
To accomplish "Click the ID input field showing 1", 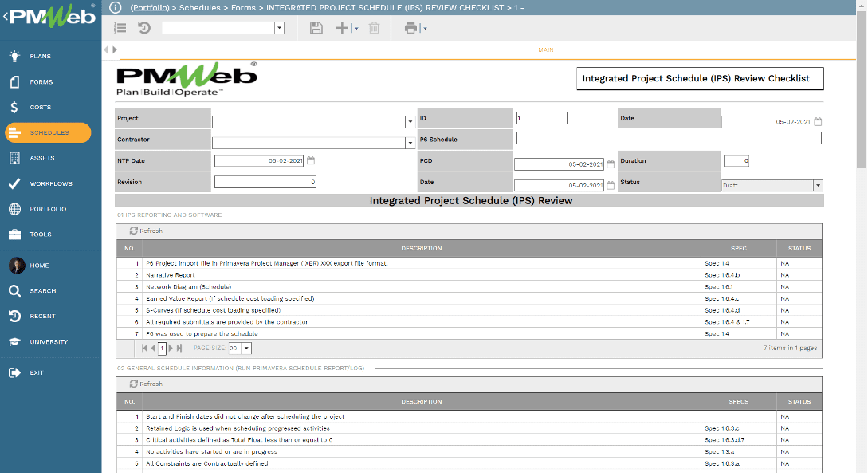I will [x=542, y=117].
